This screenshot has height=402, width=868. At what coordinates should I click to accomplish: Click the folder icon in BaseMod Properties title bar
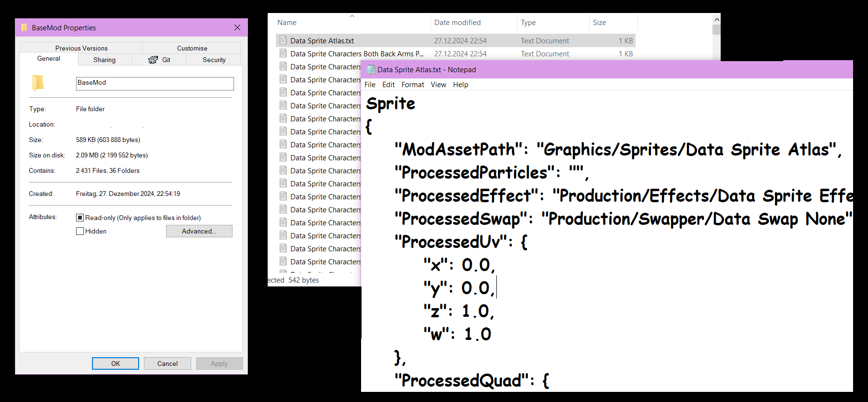(x=24, y=27)
